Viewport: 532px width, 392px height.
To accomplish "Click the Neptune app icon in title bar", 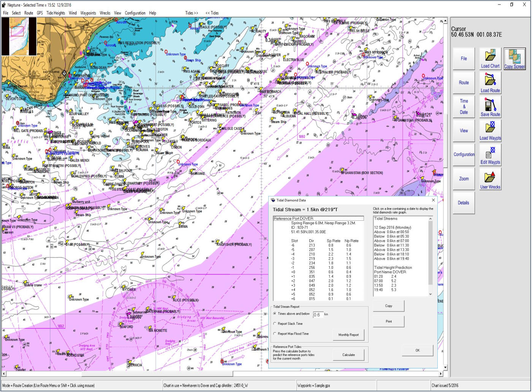I will click(4, 5).
